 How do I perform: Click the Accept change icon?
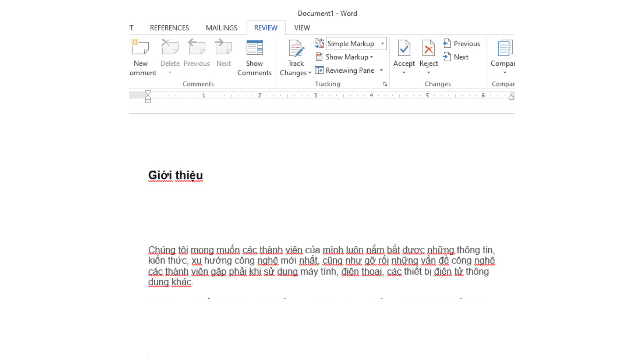[x=404, y=48]
